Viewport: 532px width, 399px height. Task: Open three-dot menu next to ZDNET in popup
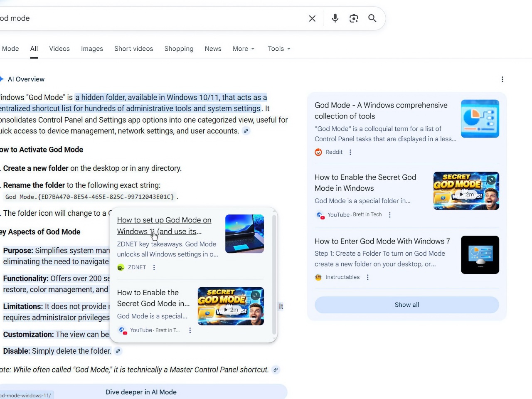tap(154, 268)
